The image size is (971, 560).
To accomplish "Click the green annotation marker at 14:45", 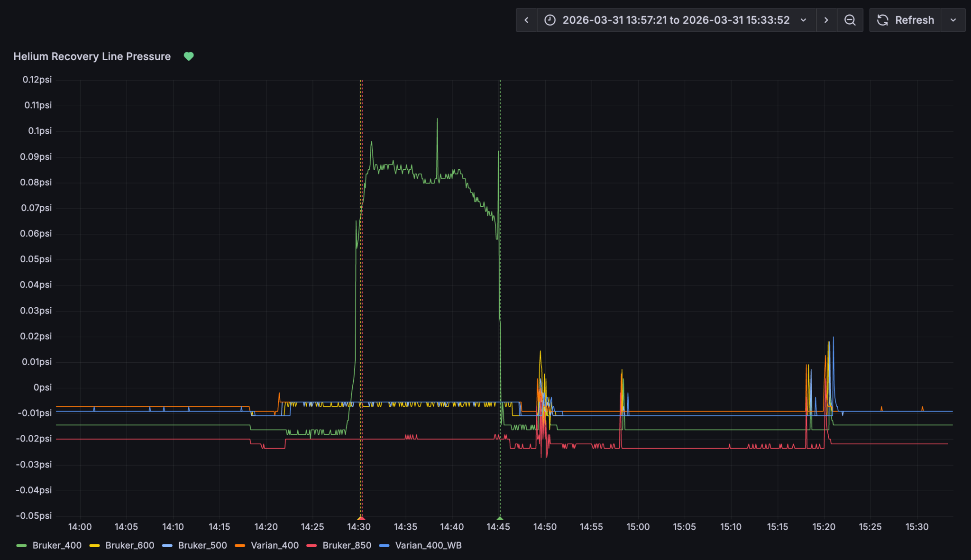I will (500, 518).
